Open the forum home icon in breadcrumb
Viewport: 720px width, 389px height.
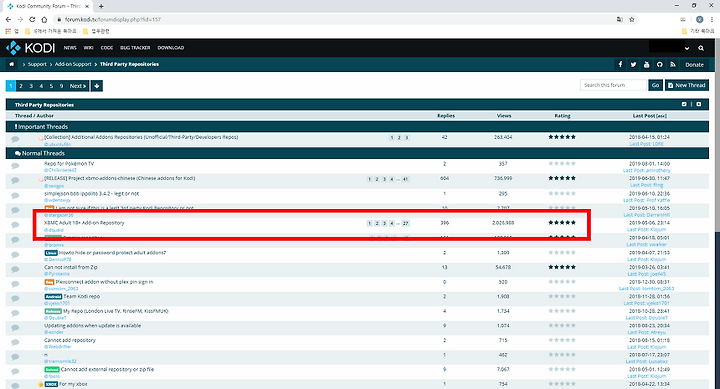(11, 64)
